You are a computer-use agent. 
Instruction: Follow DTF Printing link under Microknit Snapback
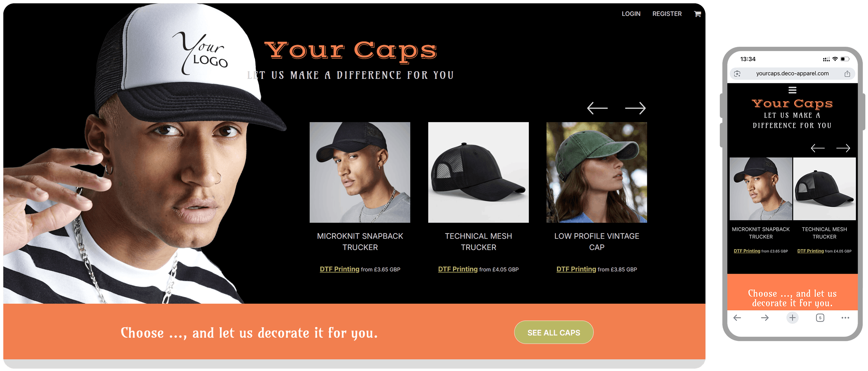339,269
